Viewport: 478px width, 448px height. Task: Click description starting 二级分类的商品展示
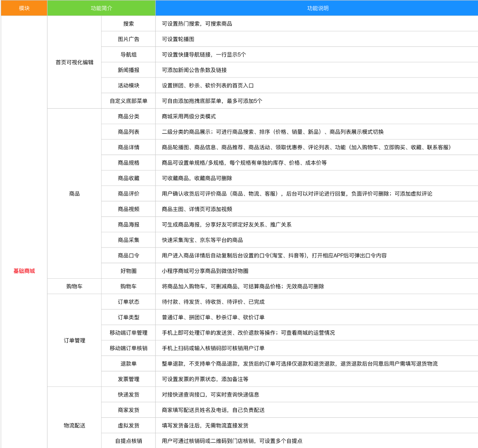(x=273, y=132)
